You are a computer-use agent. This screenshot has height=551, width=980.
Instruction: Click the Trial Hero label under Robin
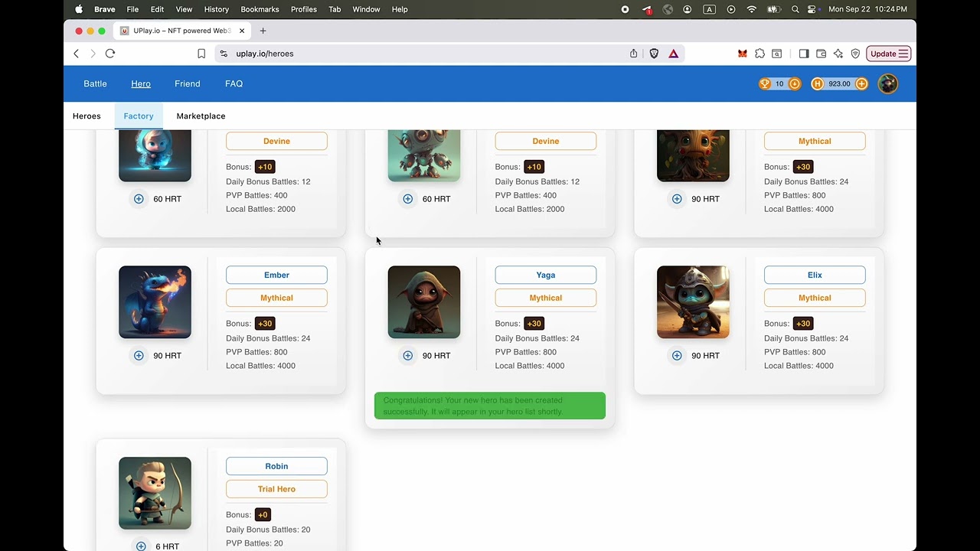point(276,489)
